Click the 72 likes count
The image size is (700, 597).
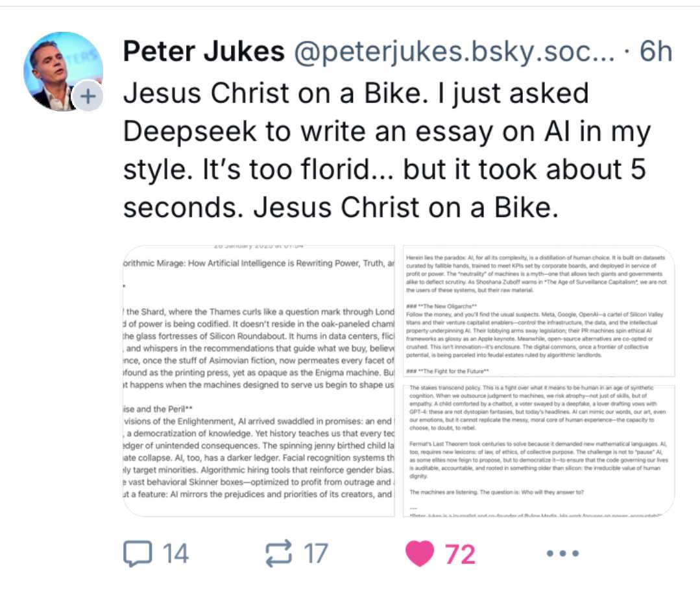point(460,554)
